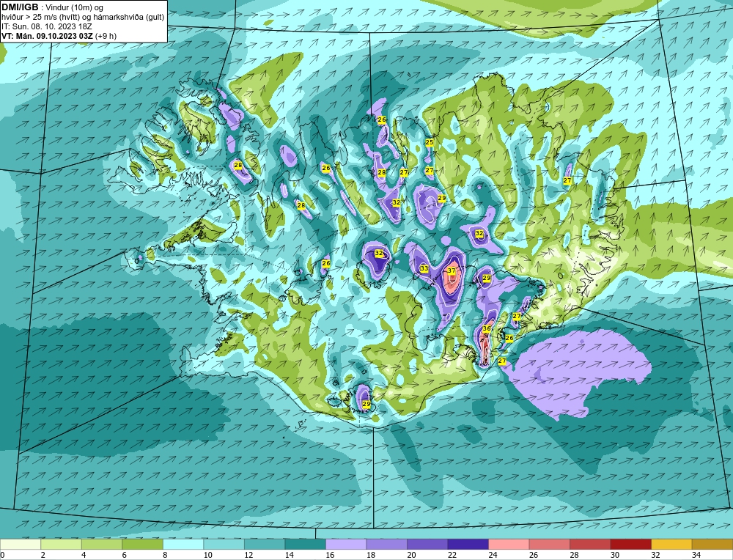733x560 pixels.
Task: Click the "Vindur (10m) og" header text
Action: click(75, 7)
